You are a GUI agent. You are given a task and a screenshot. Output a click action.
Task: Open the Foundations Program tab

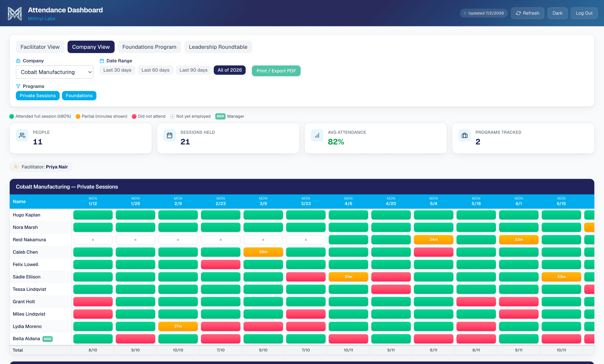pyautogui.click(x=149, y=47)
